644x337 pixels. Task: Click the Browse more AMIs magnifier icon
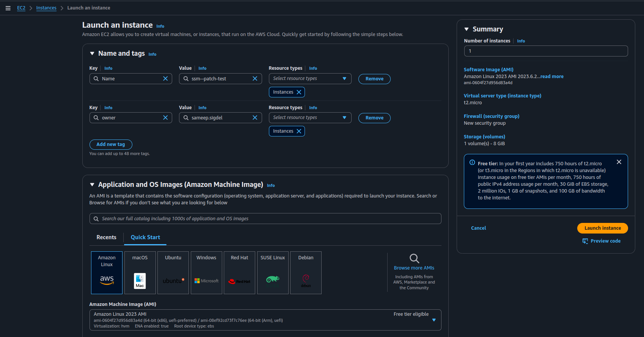click(x=414, y=259)
